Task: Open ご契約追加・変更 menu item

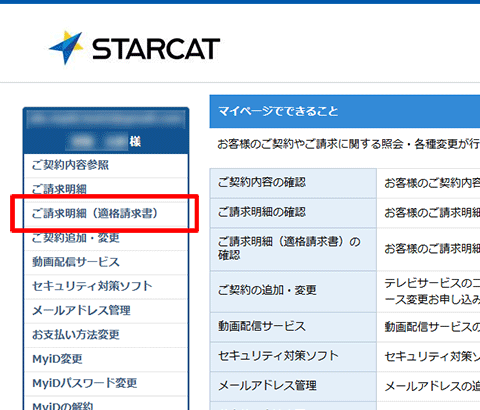Action: pos(106,238)
